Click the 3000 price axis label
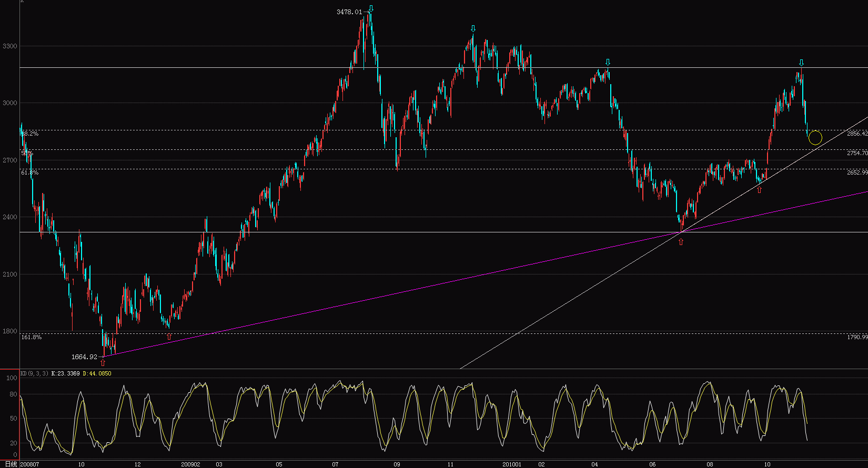The width and height of the screenshot is (868, 468). pos(10,103)
